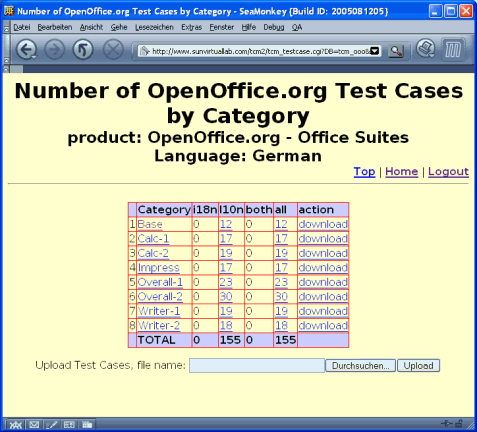Viewport: 477px width, 432px height.
Task: Reload the page with the reload icon
Action: [83, 50]
